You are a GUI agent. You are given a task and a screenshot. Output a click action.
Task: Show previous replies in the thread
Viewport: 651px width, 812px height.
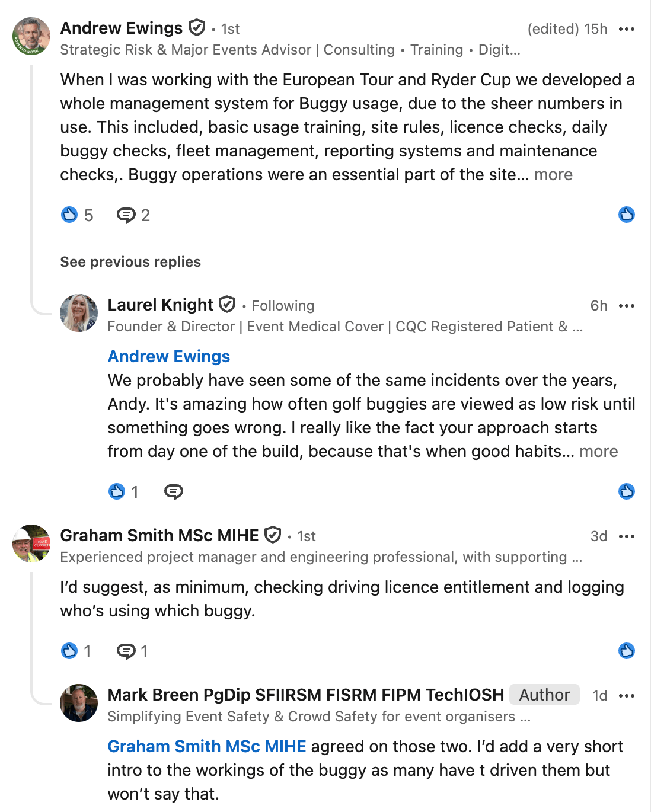point(130,262)
